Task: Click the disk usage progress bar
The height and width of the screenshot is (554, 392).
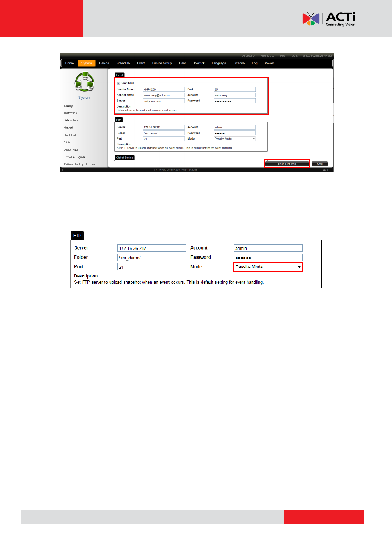Action: tap(108, 170)
